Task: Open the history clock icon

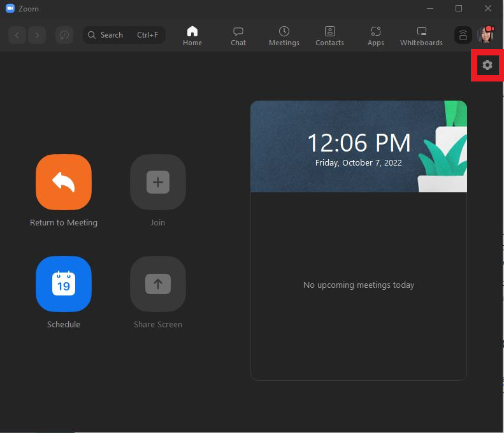Action: point(64,35)
